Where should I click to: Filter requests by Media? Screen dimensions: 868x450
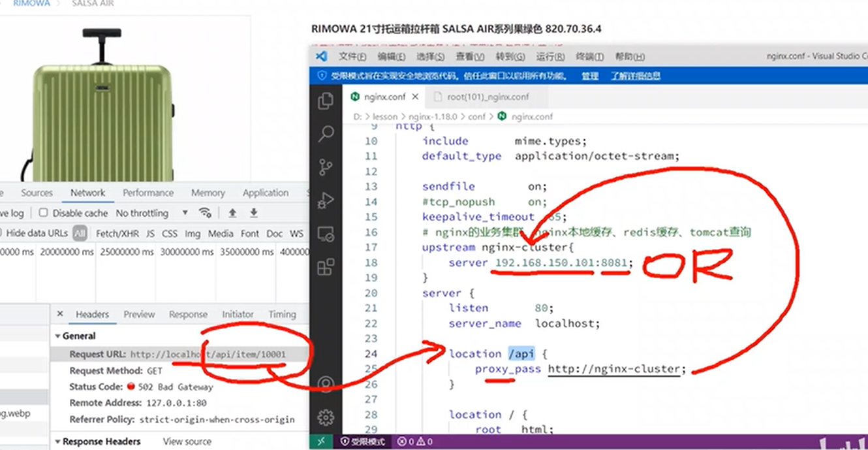(x=221, y=233)
